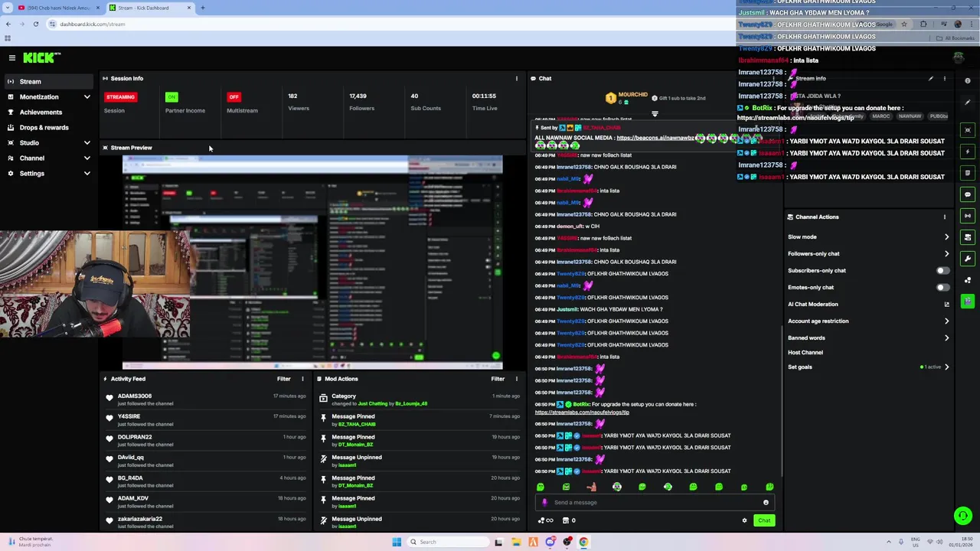Go back with browser back arrow
The height and width of the screenshot is (551, 980).
coord(8,24)
